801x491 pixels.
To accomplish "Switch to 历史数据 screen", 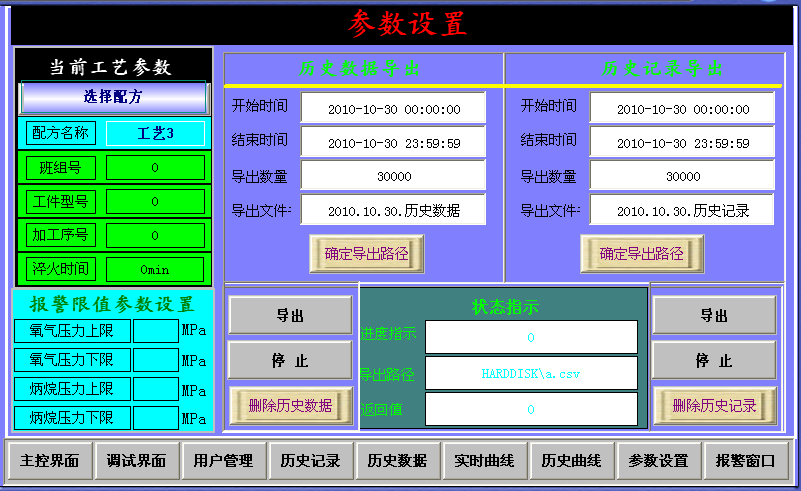I will click(x=397, y=461).
